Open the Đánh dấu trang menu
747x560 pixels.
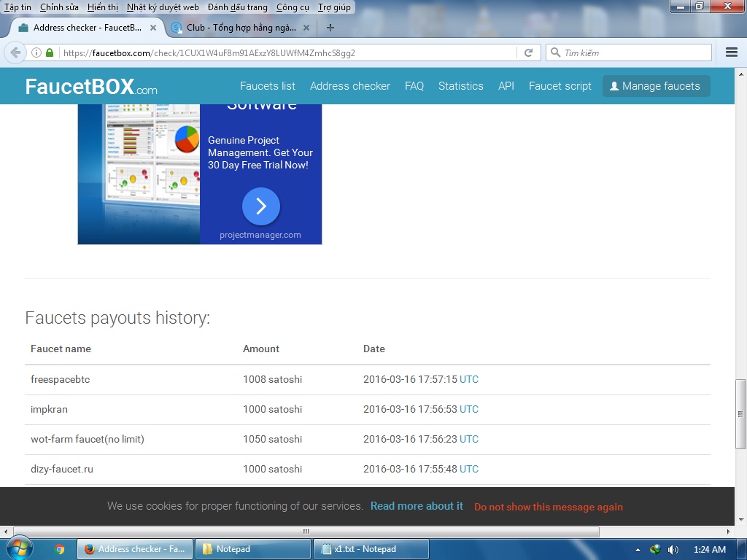(237, 7)
